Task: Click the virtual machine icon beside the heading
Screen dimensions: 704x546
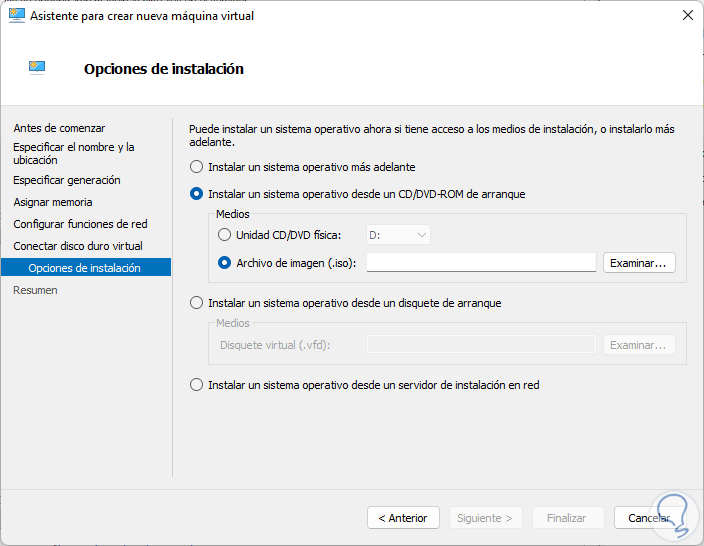Action: pos(36,68)
